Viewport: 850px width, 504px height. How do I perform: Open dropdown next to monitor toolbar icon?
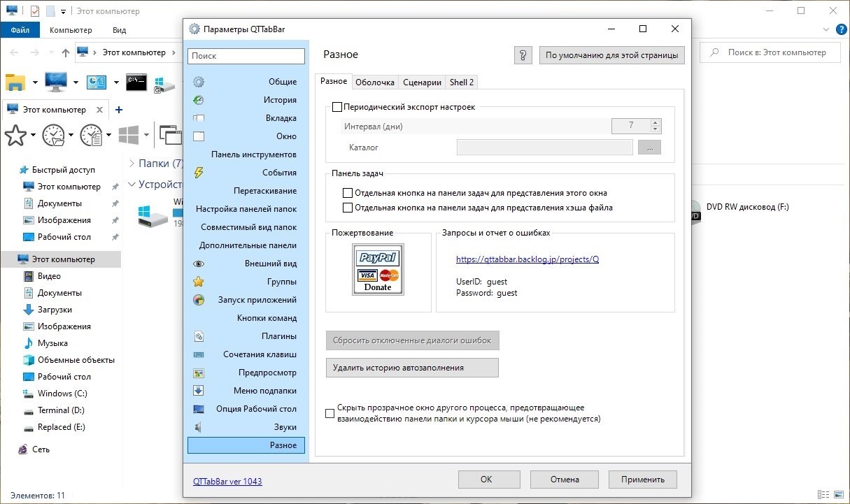pos(76,82)
